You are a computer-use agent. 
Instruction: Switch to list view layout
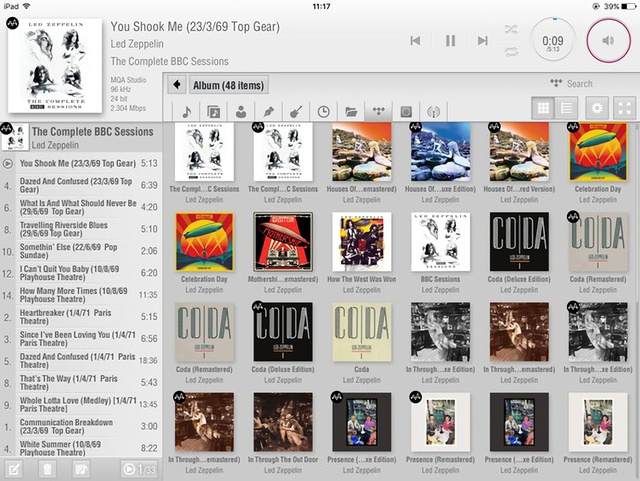click(567, 108)
